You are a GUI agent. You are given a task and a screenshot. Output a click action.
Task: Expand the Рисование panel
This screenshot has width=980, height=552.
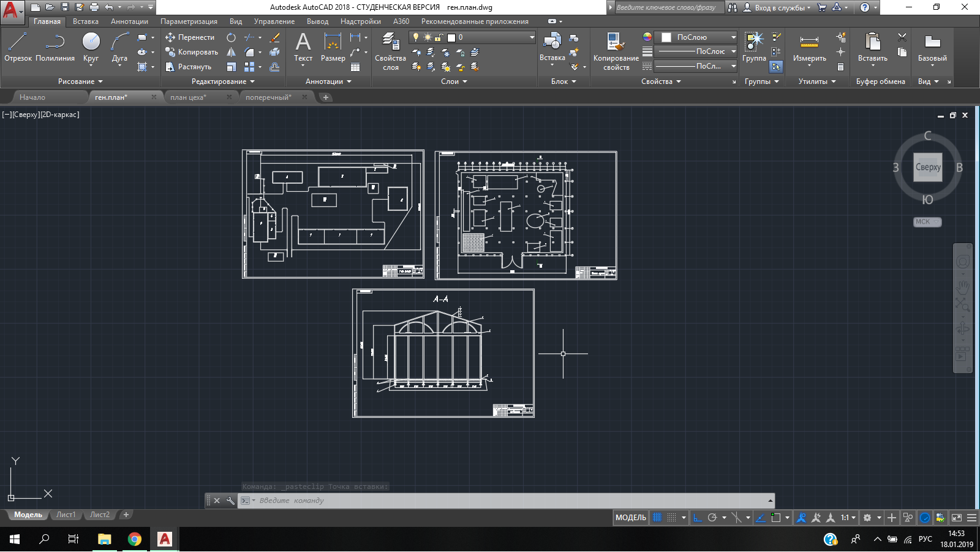[x=80, y=81]
